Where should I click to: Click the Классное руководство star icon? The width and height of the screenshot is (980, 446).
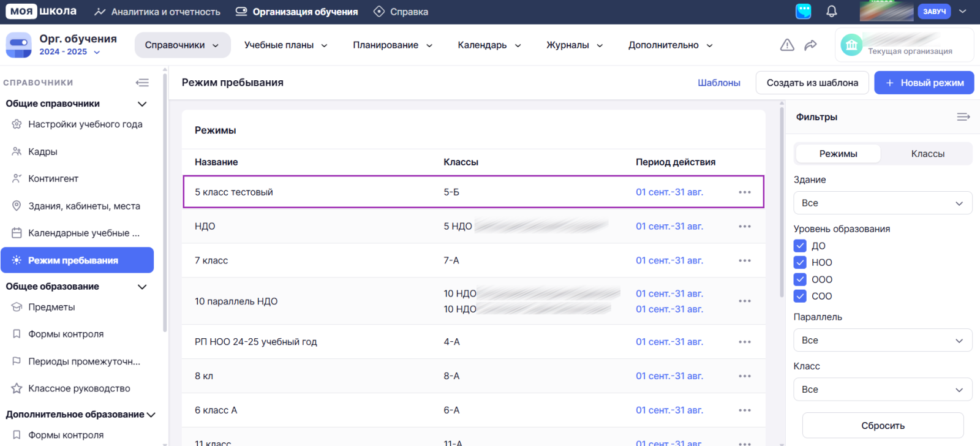click(x=17, y=388)
